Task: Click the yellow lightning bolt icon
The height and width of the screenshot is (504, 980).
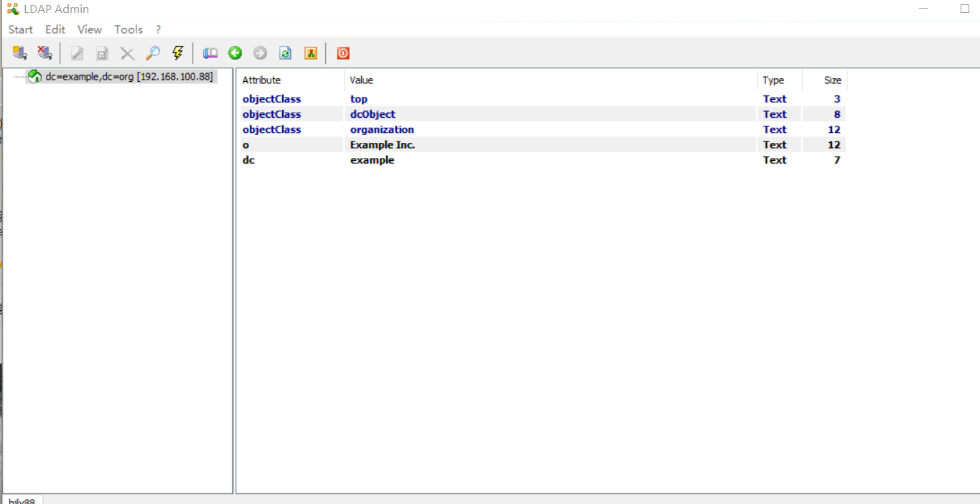Action: click(177, 53)
